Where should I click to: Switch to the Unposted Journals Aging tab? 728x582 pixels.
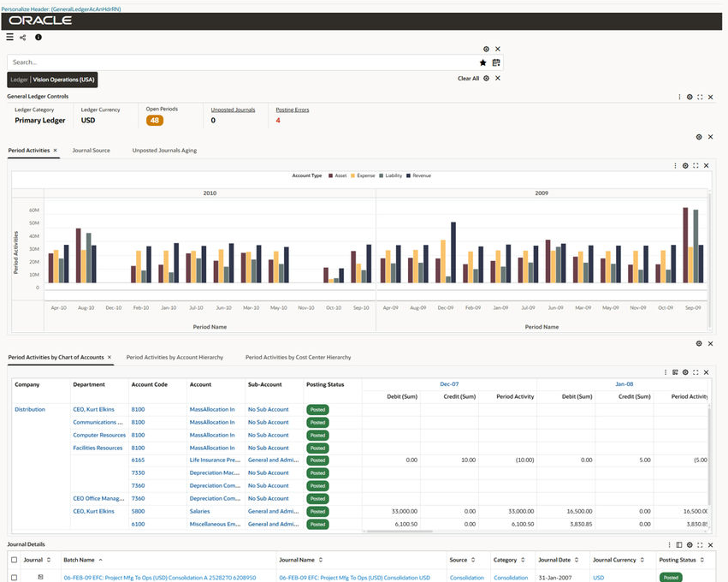pos(164,151)
